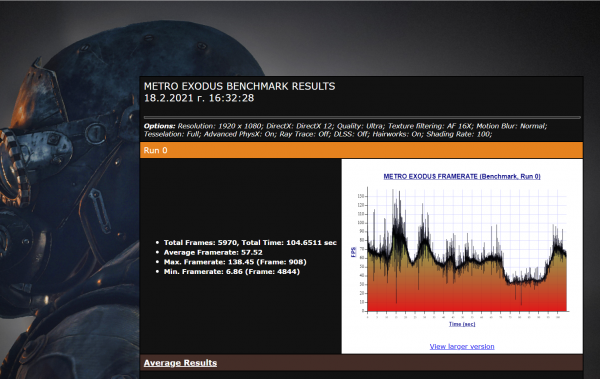Screen dimensions: 600x379
Task: Click the Min. Framerate 6.86 line
Action: [x=232, y=271]
